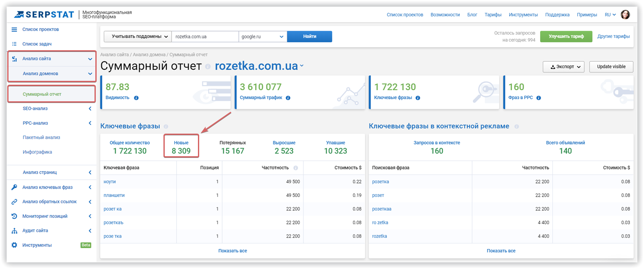
Task: Open Список проектов in top navigation
Action: coord(405,14)
